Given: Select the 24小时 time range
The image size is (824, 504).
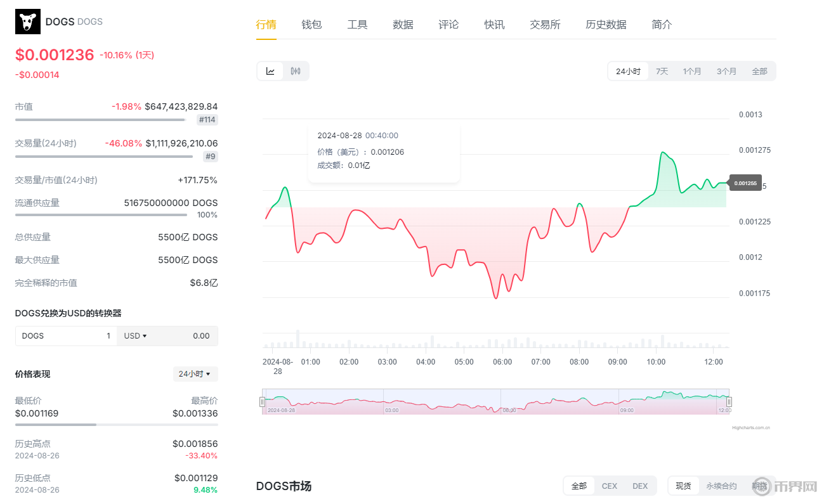Looking at the screenshot, I should tap(628, 71).
